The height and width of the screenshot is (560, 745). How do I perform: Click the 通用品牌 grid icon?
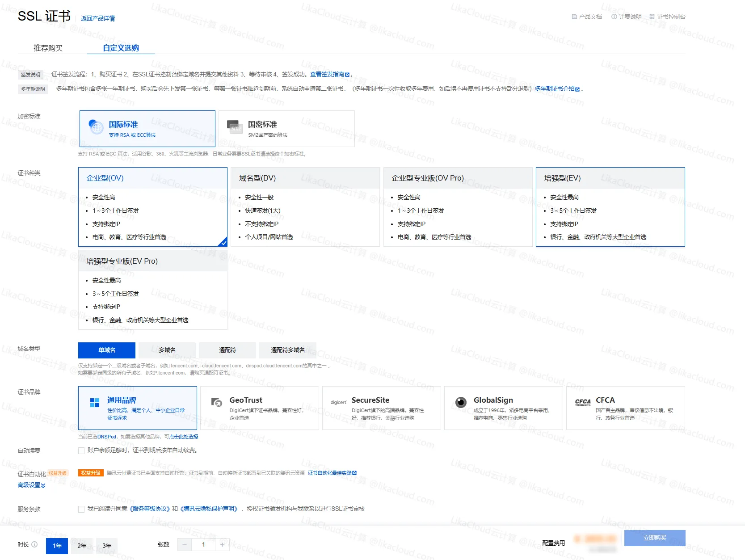[95, 403]
